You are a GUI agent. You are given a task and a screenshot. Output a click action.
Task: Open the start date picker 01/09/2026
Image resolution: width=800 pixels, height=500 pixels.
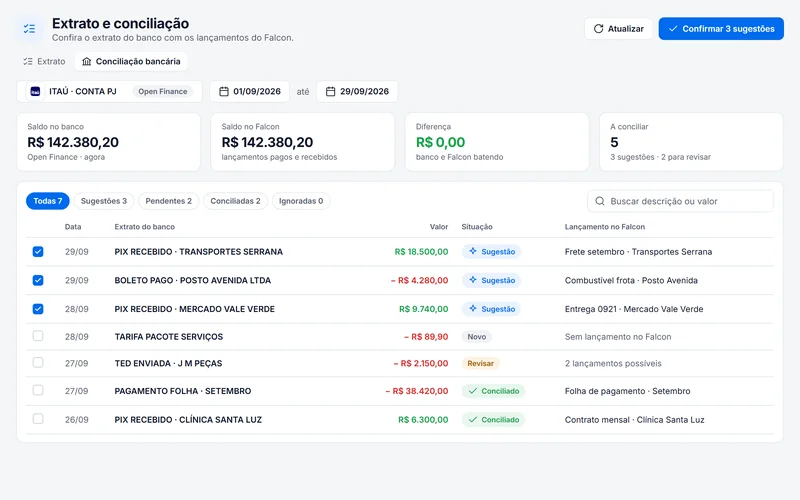click(250, 91)
